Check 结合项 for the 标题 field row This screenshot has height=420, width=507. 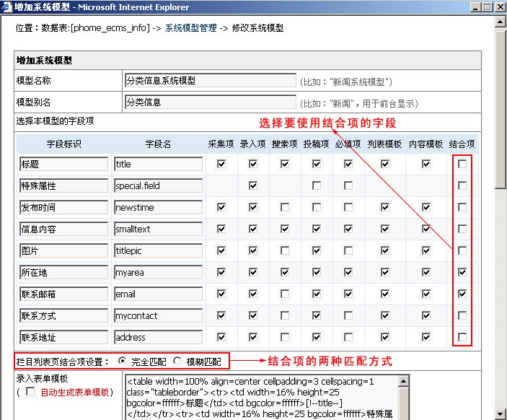click(462, 165)
